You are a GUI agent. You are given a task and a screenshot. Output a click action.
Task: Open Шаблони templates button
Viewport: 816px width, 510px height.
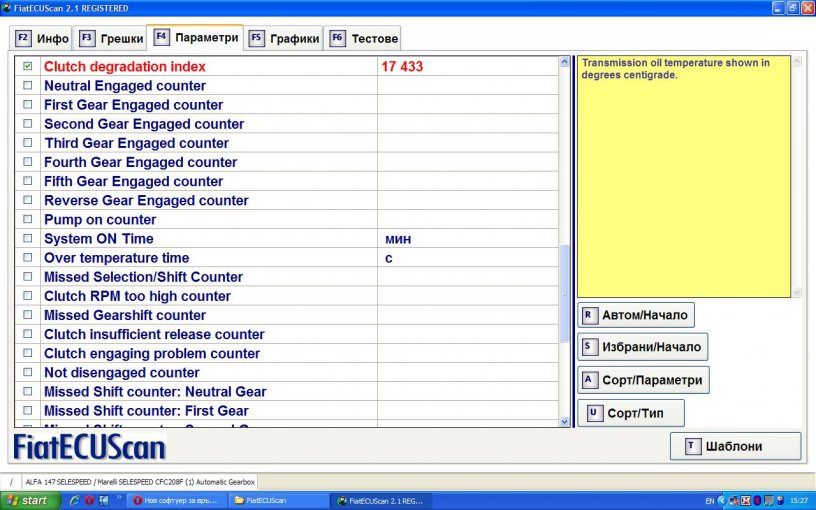(x=735, y=446)
